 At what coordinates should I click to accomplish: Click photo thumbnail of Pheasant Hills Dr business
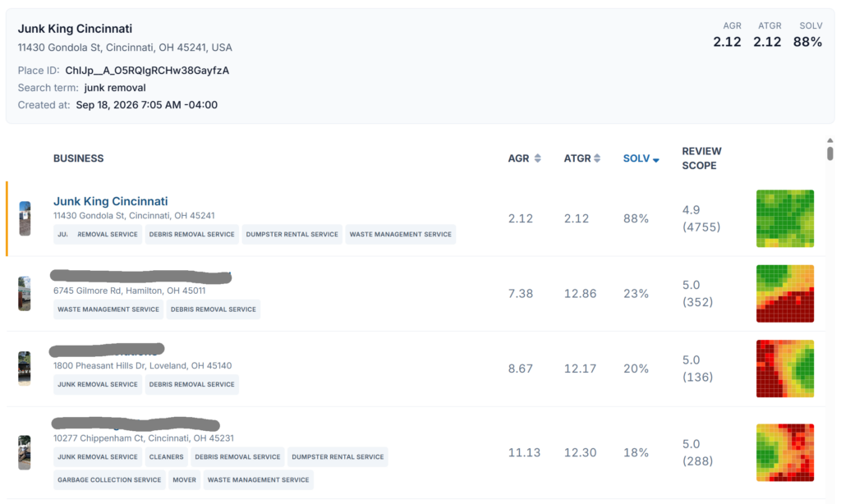pos(25,369)
